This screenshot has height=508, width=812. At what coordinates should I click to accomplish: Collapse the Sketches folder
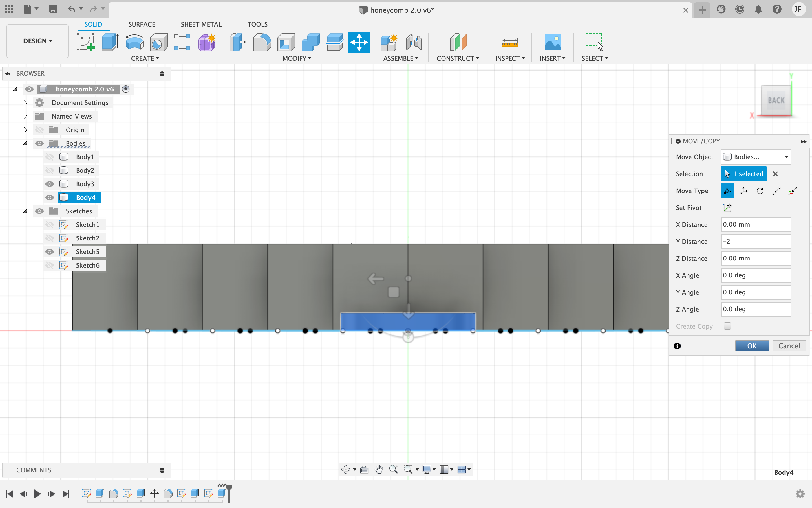pyautogui.click(x=25, y=211)
